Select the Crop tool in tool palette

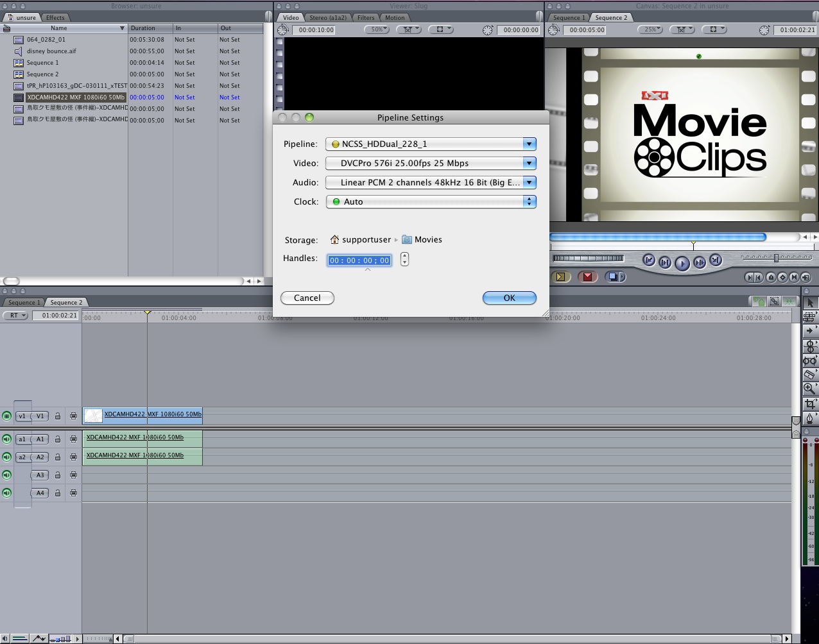pos(809,404)
